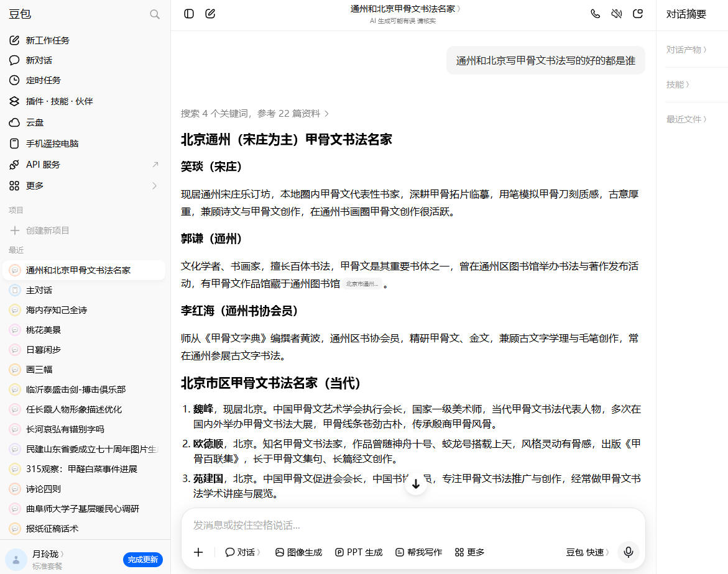
Task: Expand the 更多 sidebar menu
Action: click(x=83, y=186)
